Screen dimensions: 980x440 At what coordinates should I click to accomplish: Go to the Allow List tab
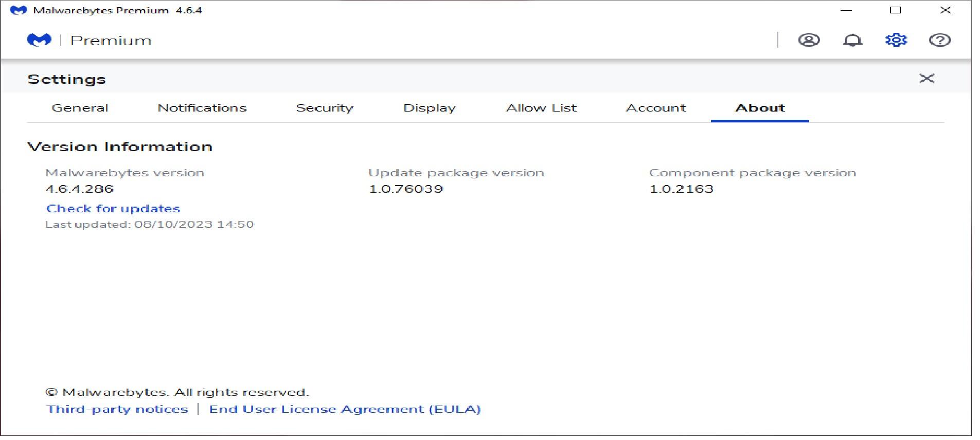[x=541, y=108]
